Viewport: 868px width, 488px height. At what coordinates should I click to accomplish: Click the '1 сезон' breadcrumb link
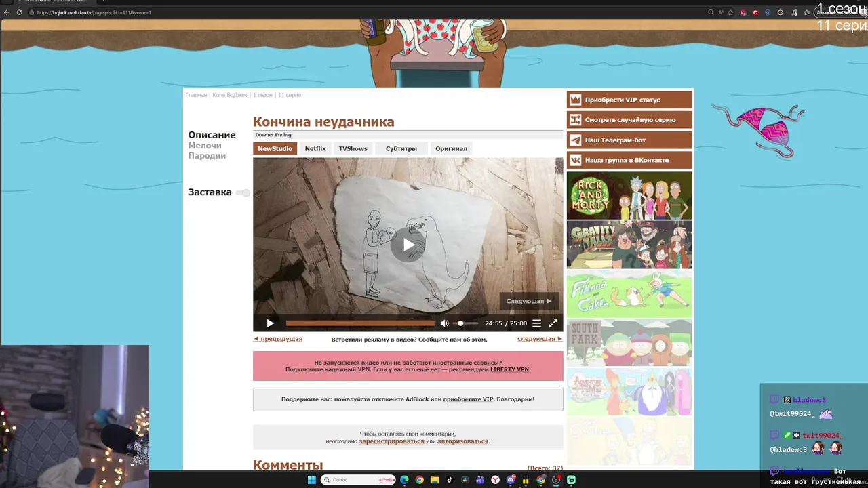261,95
